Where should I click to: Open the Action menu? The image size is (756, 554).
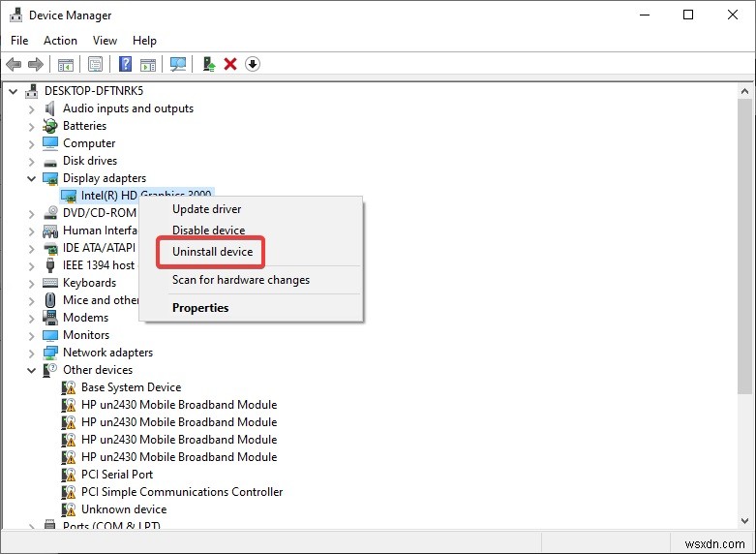[x=60, y=41]
